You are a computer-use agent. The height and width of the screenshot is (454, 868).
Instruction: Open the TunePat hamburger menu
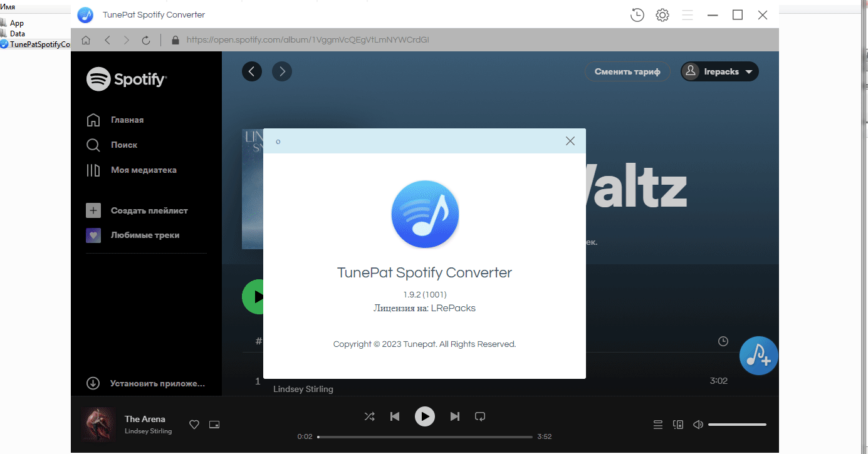click(688, 15)
